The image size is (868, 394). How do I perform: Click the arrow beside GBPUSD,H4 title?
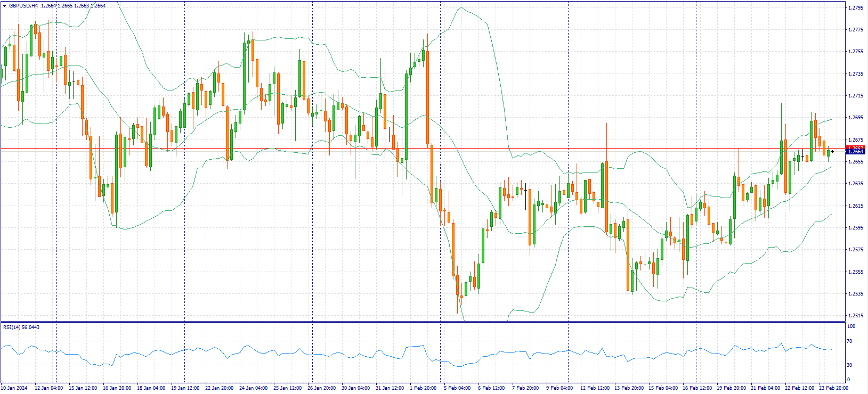coord(5,6)
